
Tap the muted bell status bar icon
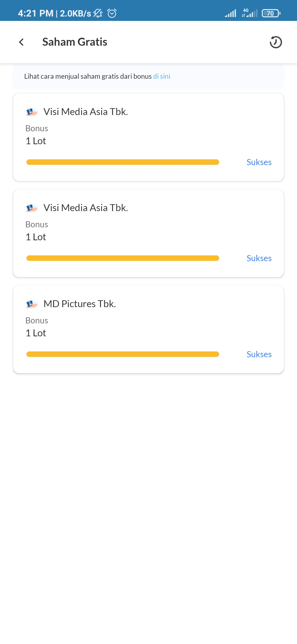pos(98,13)
